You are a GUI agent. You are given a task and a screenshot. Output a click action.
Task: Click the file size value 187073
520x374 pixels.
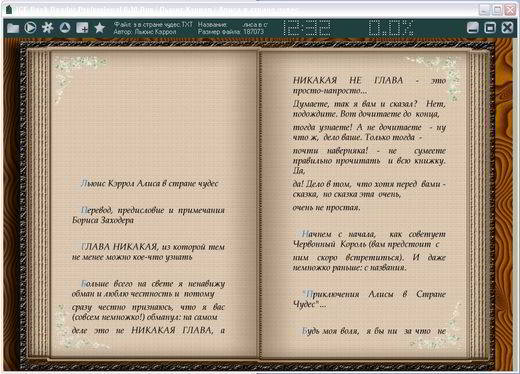click(x=253, y=32)
